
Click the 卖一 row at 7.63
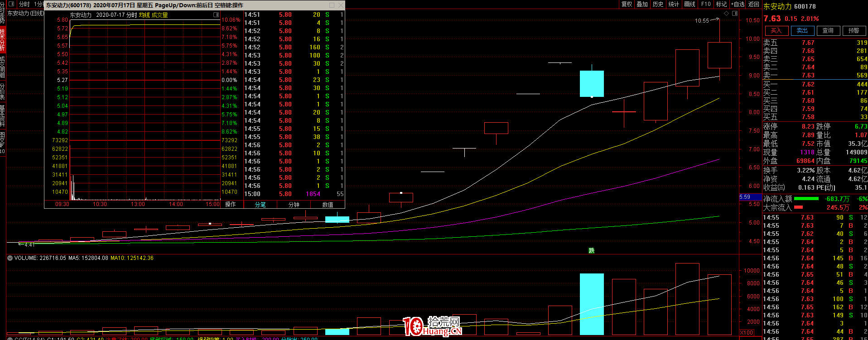pos(815,76)
